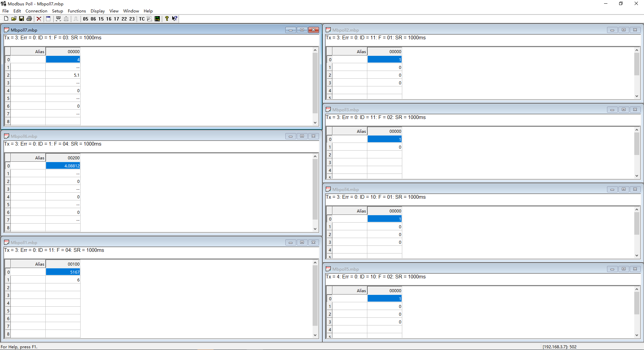Screen dimensions: 644x350
Task: Click the Print toolbar icon
Action: pos(29,19)
